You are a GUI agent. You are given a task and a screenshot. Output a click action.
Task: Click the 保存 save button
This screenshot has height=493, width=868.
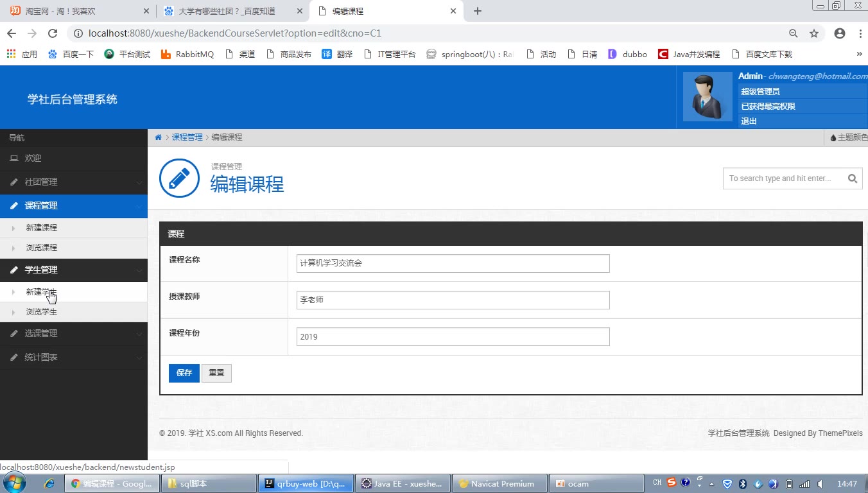(184, 373)
